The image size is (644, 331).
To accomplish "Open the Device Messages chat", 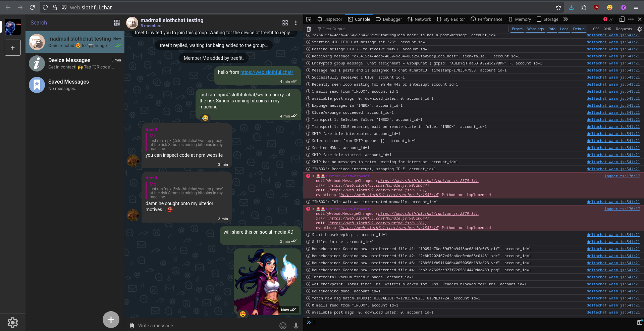I will pyautogui.click(x=75, y=63).
